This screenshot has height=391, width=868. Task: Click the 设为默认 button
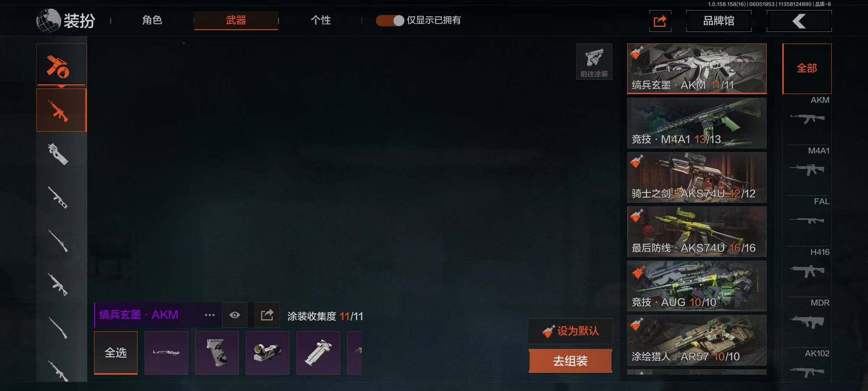coord(570,331)
